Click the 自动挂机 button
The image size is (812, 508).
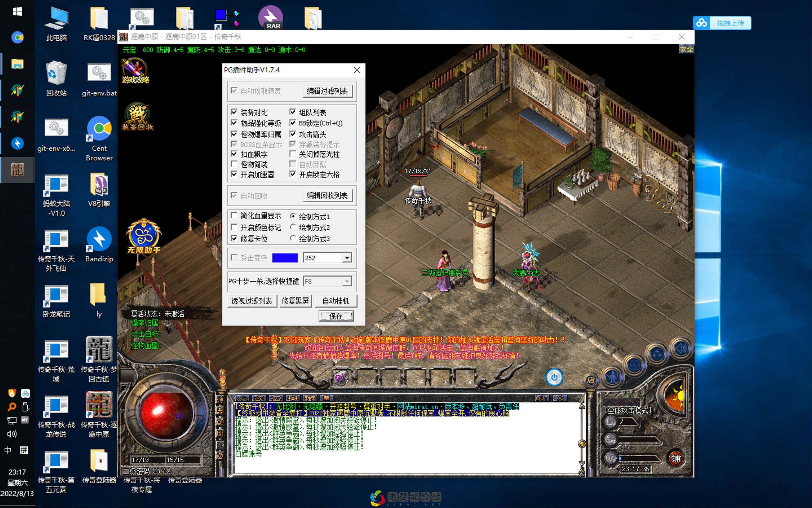point(336,301)
